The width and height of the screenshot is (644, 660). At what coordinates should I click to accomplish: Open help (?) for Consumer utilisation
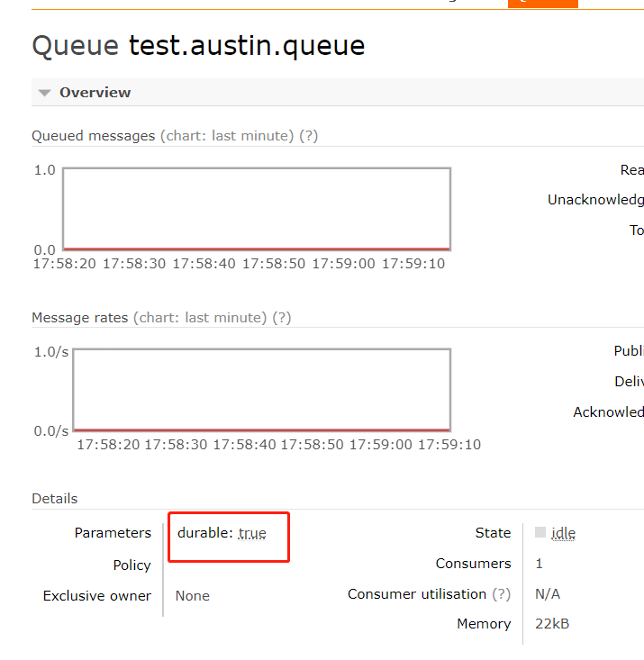(x=501, y=594)
